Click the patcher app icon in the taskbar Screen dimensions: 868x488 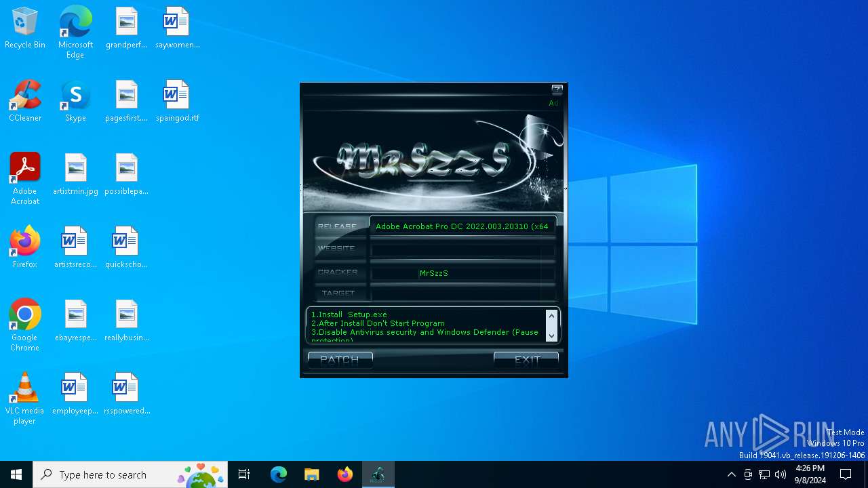click(378, 474)
